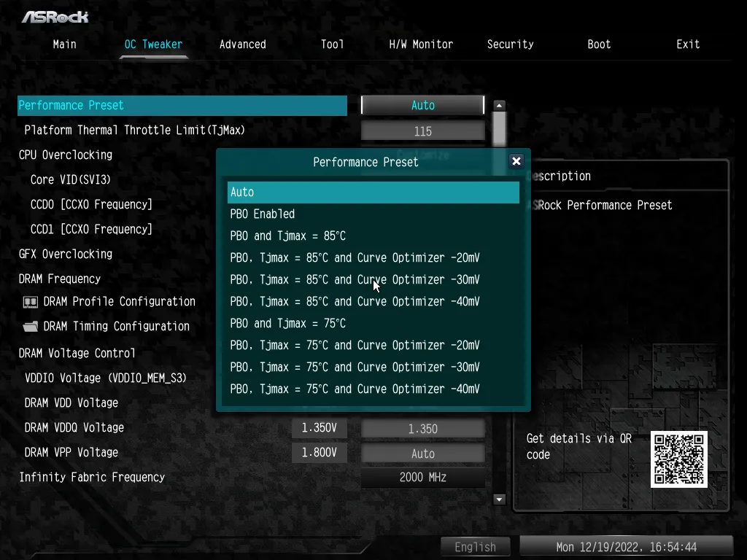The image size is (747, 560).
Task: Click the date and time display
Action: point(627,547)
